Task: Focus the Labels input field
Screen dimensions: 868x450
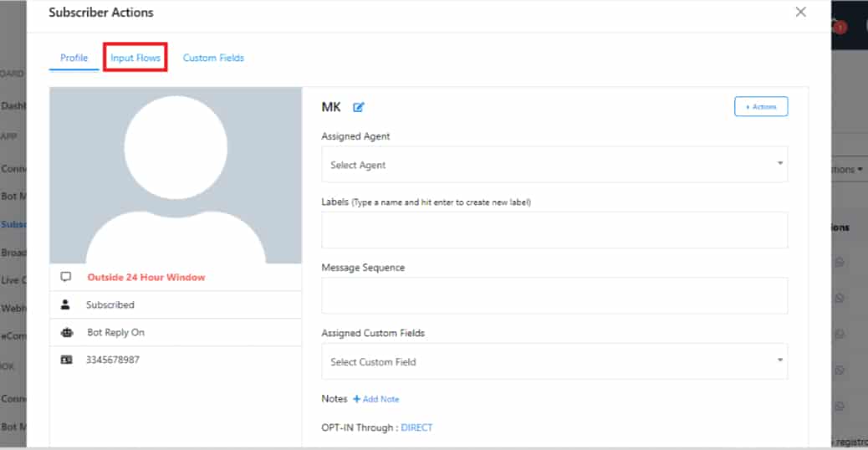Action: (554, 230)
